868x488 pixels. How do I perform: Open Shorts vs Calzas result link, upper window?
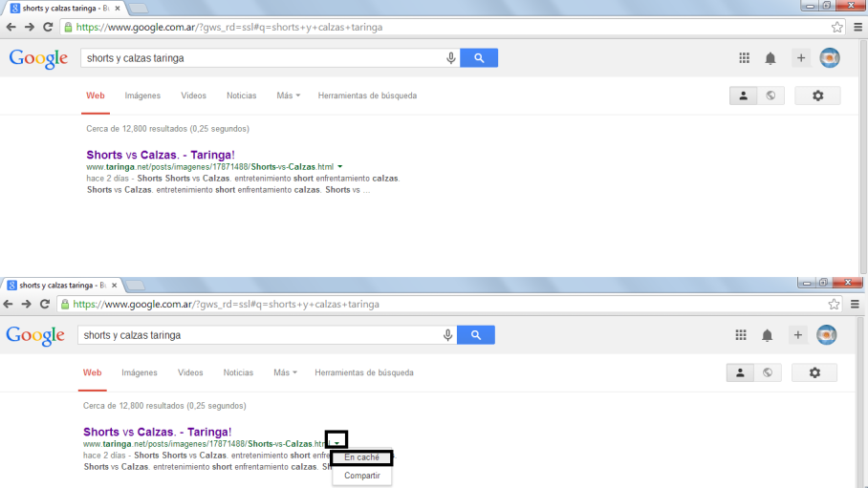pos(161,155)
